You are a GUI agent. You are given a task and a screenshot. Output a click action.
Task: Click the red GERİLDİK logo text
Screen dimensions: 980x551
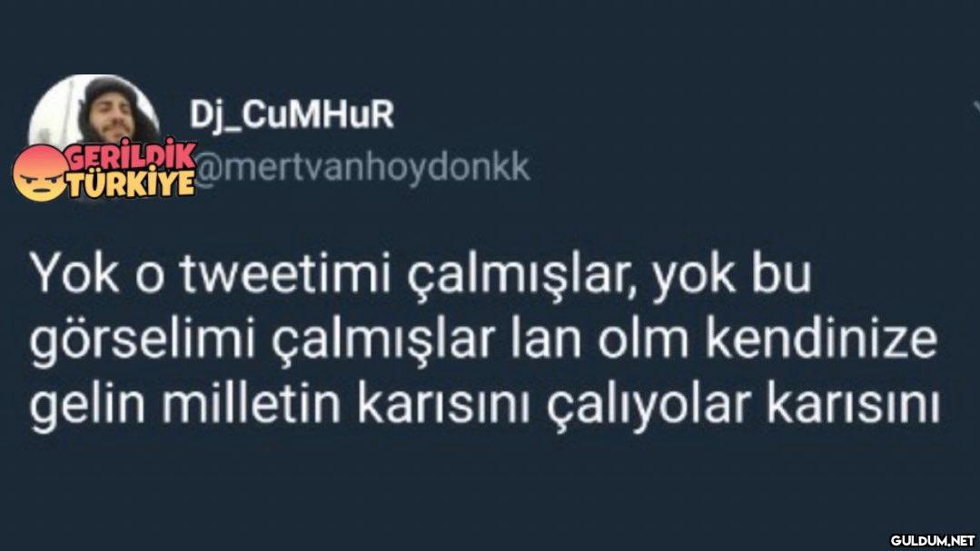click(x=131, y=154)
